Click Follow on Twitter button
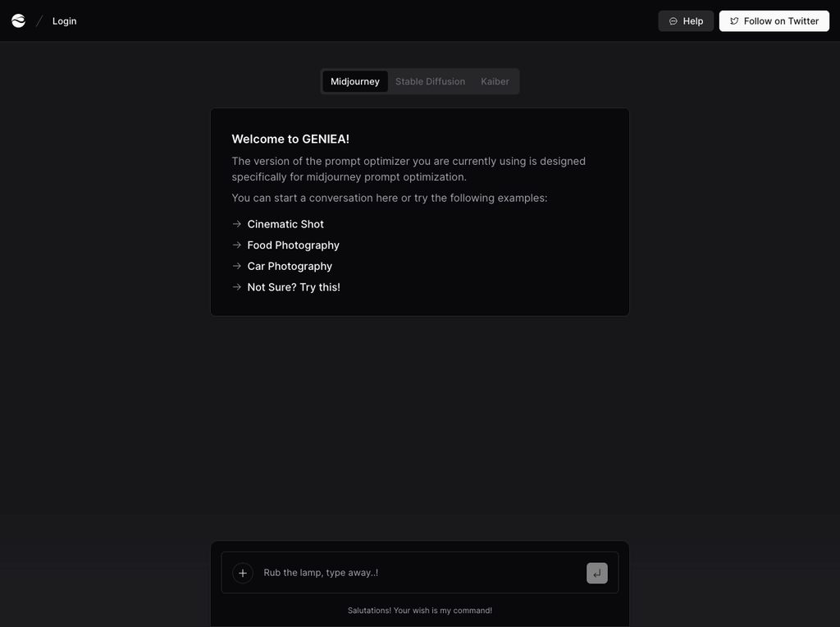The height and width of the screenshot is (627, 840). pos(774,21)
